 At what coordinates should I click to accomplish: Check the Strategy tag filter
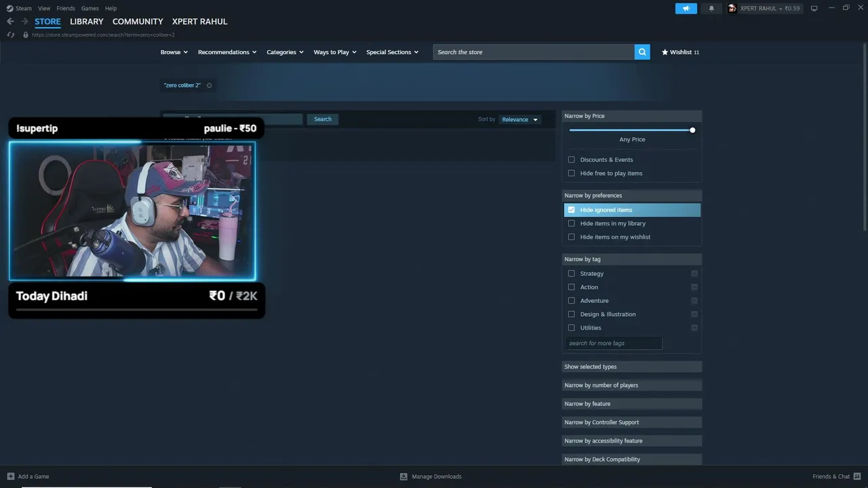572,274
